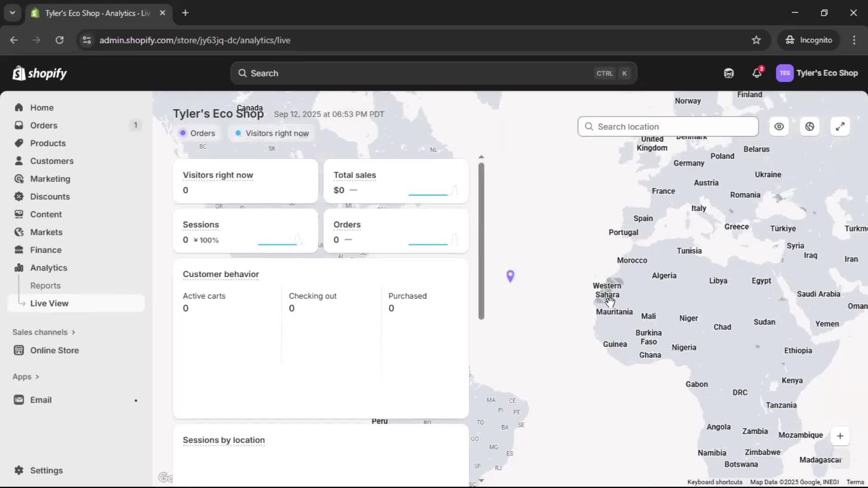
Task: Expand the Apps section
Action: coord(26,376)
